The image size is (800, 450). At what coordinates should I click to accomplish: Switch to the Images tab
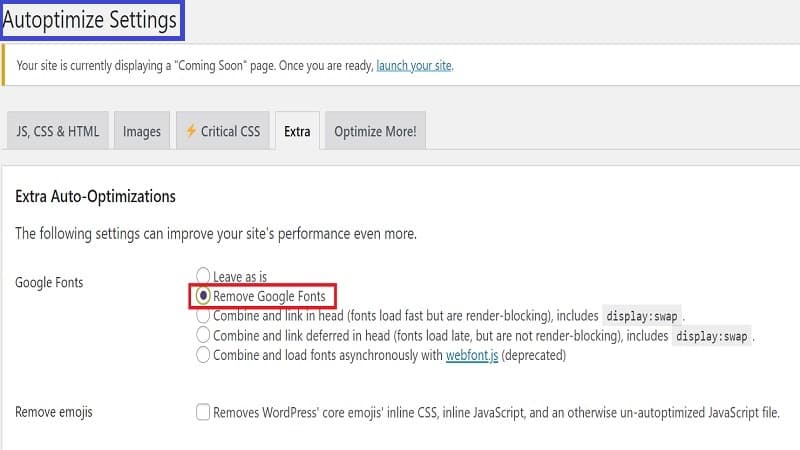(142, 131)
